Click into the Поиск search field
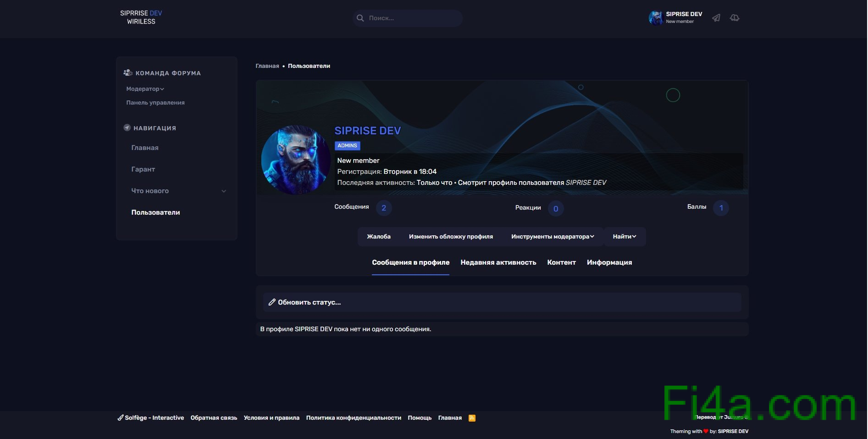The height and width of the screenshot is (439, 868). tap(413, 18)
